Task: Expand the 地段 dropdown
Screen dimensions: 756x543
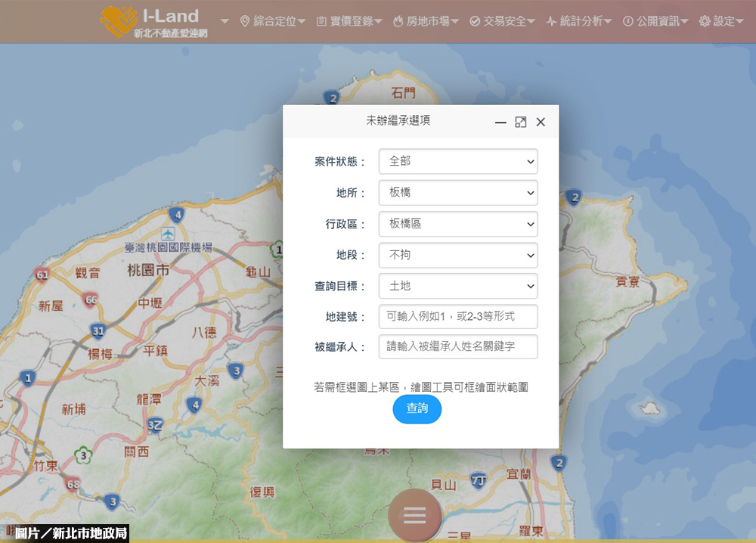Action: click(458, 256)
